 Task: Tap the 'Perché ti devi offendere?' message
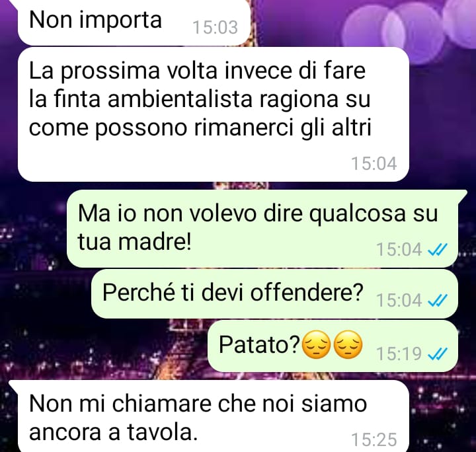[x=274, y=293]
